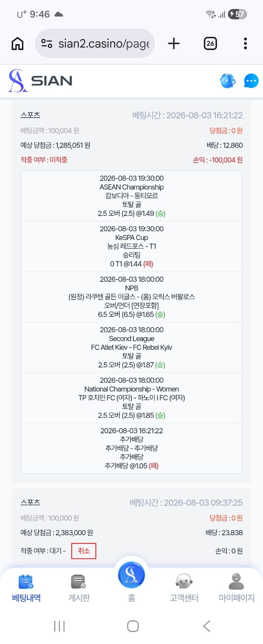The image size is (263, 644).
Task: Open a new tab with plus icon
Action: coord(174,43)
